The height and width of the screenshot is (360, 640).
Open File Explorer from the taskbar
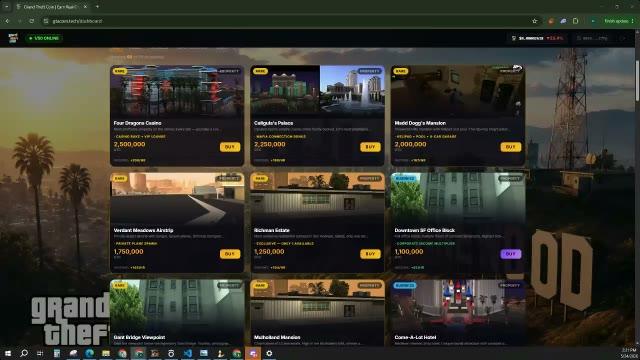point(106,353)
